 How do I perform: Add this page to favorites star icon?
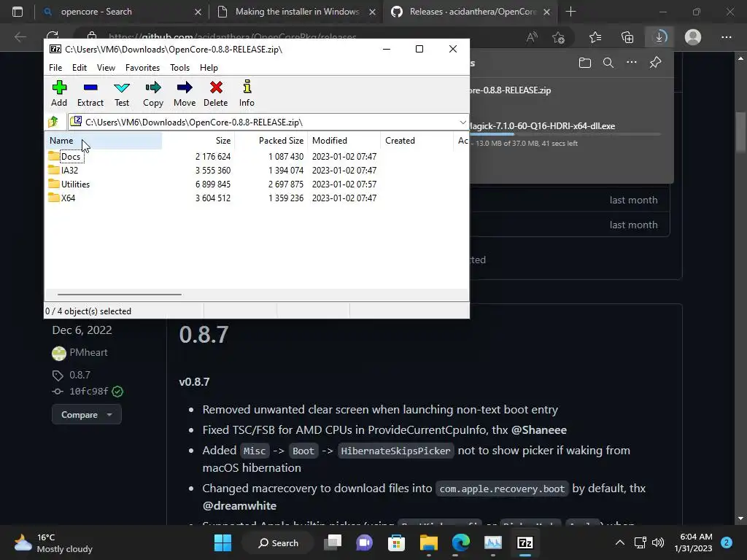pyautogui.click(x=558, y=37)
